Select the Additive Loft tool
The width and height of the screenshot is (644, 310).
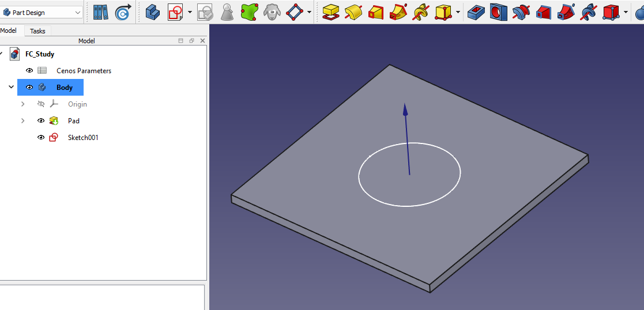click(375, 13)
